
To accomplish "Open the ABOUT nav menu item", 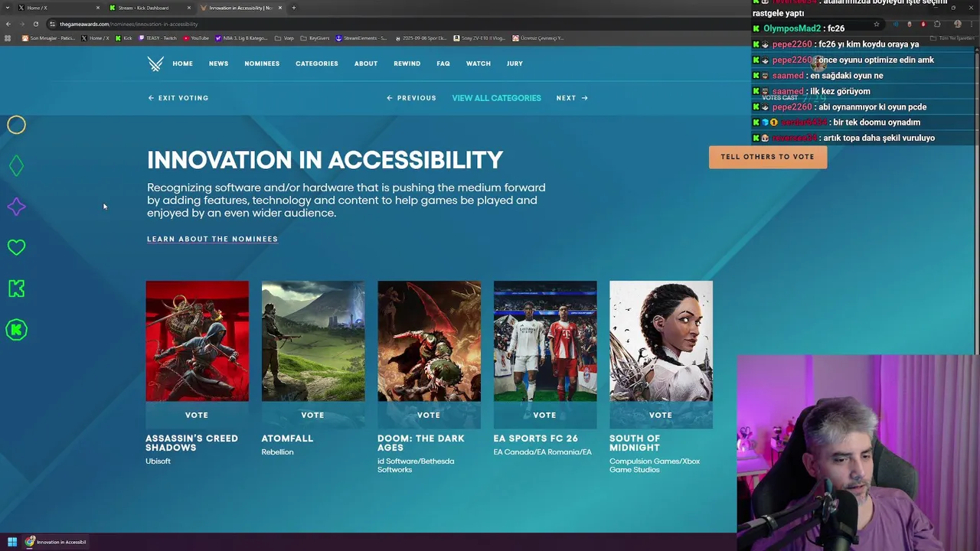I will tap(366, 64).
